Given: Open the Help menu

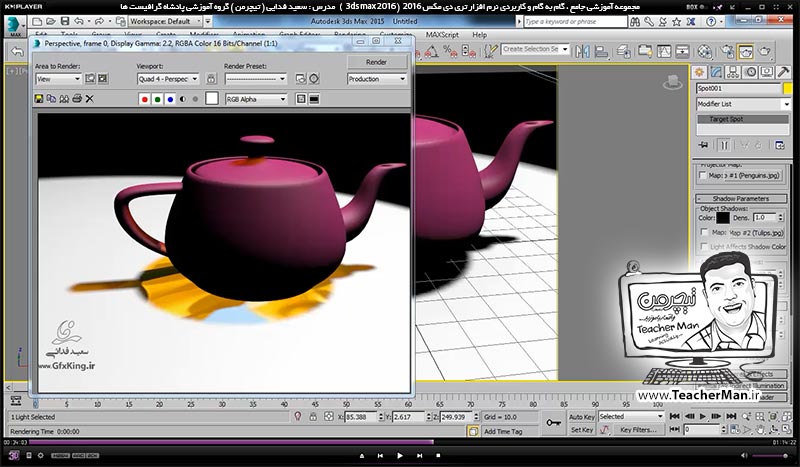Looking at the screenshot, I should [x=479, y=35].
